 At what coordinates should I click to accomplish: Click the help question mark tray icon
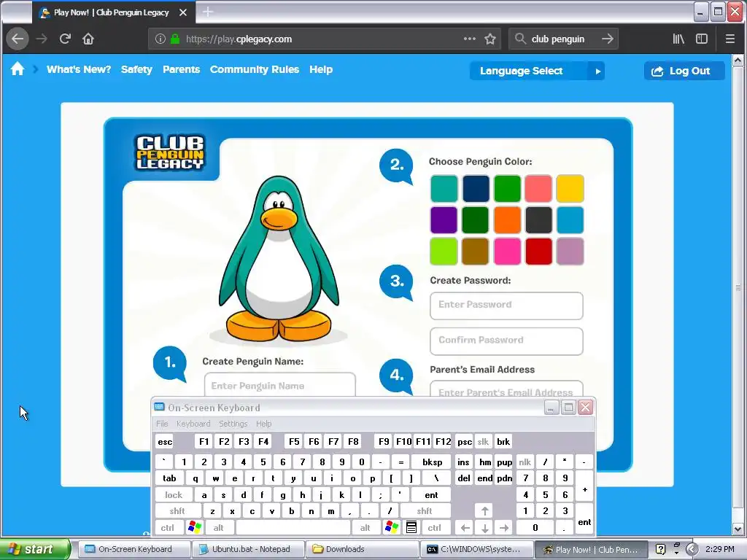[x=660, y=549]
